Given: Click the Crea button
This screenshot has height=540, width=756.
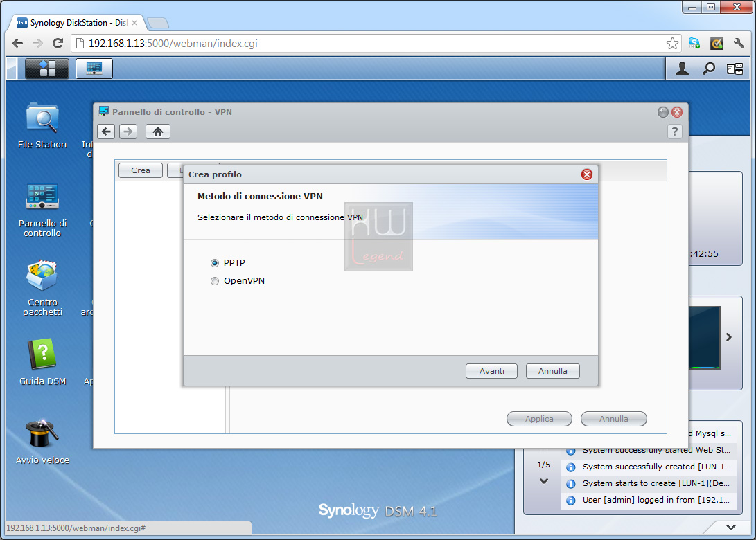Looking at the screenshot, I should tap(140, 170).
